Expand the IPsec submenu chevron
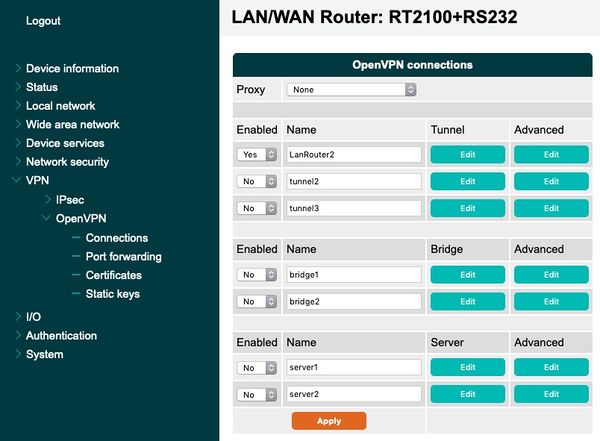The width and height of the screenshot is (600, 441). 48,199
